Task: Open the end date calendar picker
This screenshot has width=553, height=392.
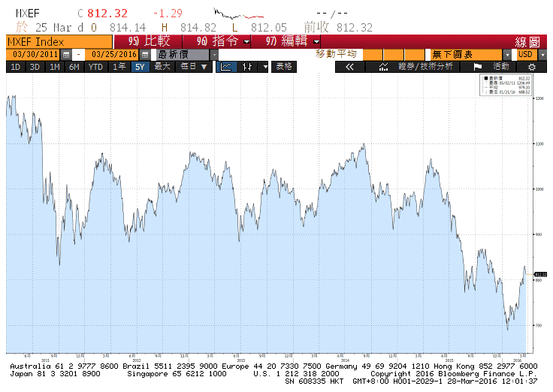Action: click(145, 55)
